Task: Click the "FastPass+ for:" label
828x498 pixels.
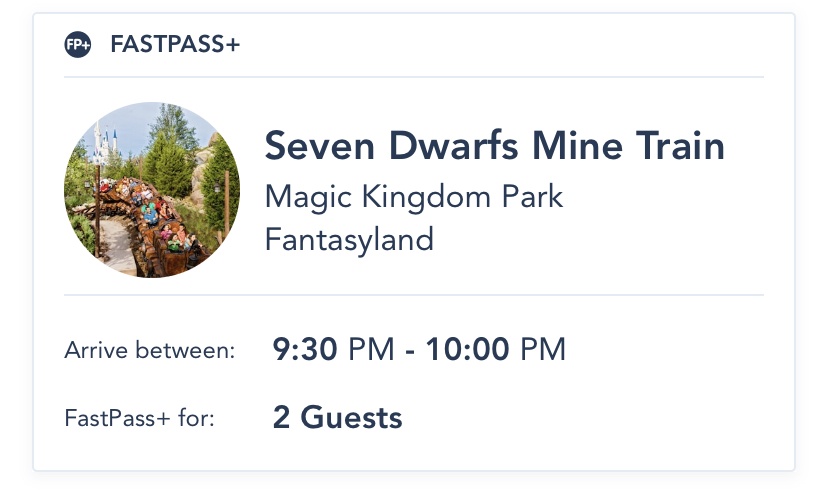Action: pos(139,418)
